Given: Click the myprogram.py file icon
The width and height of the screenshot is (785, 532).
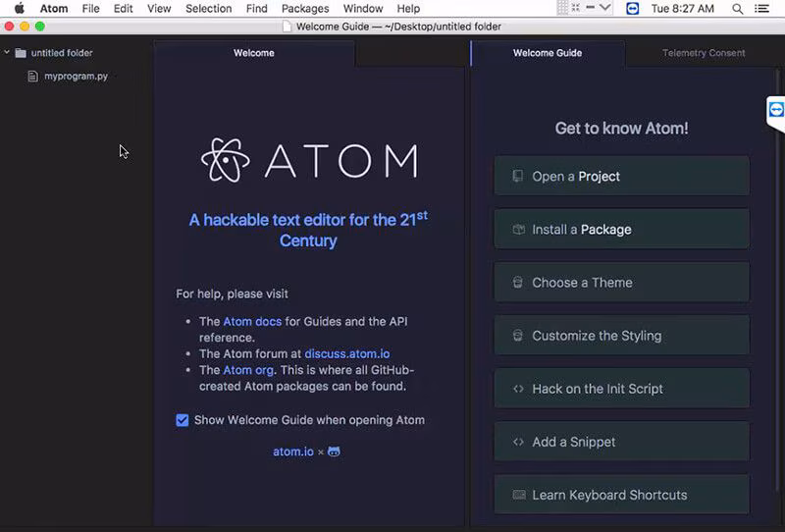Looking at the screenshot, I should [32, 77].
